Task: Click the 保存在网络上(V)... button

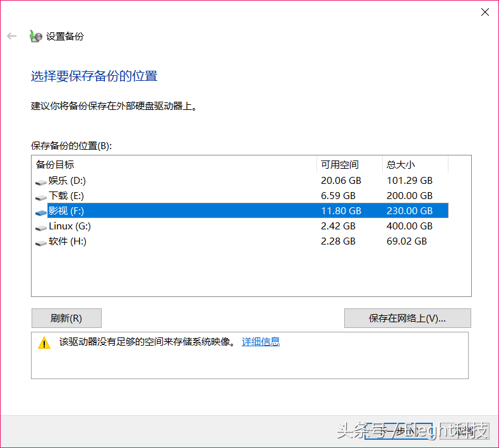Action: [407, 318]
